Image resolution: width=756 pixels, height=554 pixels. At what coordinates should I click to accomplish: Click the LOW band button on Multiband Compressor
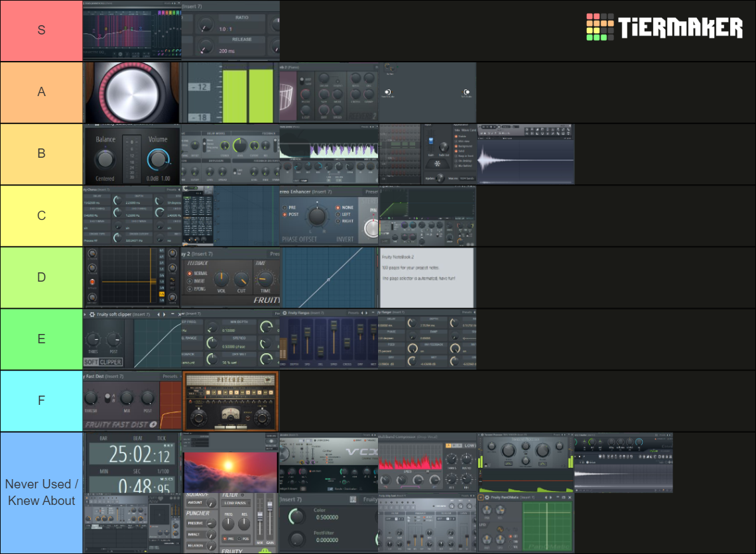point(469,445)
